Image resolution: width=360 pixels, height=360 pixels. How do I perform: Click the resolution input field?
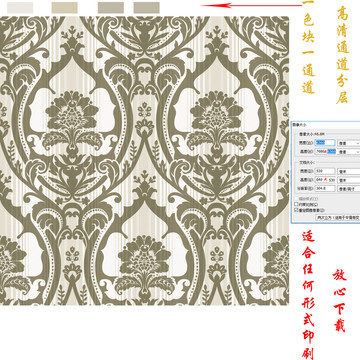click(x=325, y=188)
